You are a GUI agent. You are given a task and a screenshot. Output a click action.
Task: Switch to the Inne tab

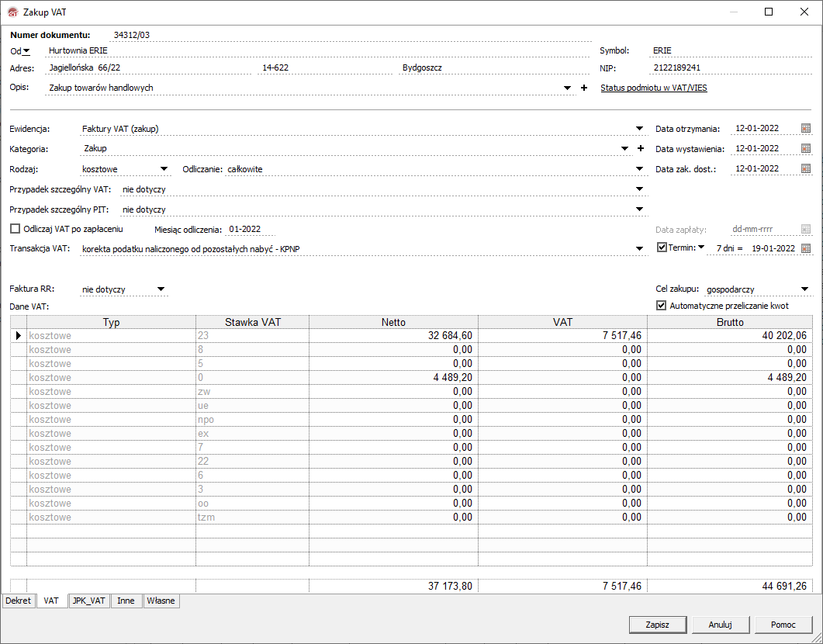pos(126,601)
